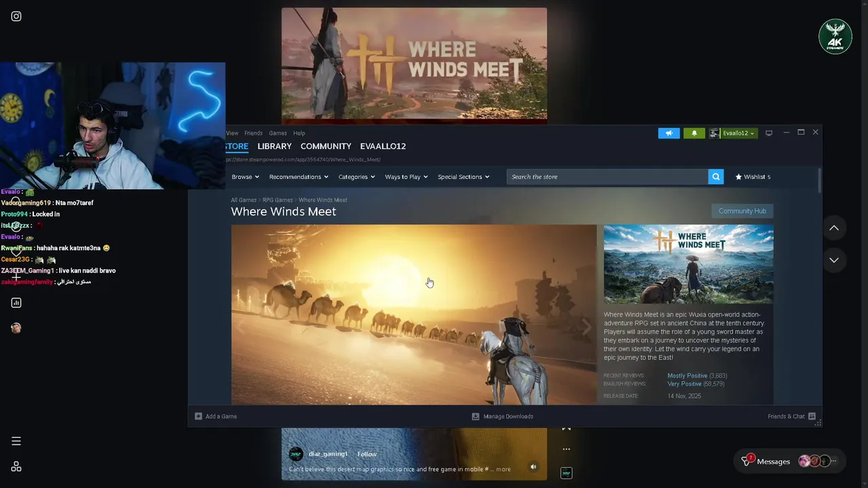Image resolution: width=868 pixels, height=488 pixels.
Task: Expand the reel caption with 'more'
Action: pos(503,469)
